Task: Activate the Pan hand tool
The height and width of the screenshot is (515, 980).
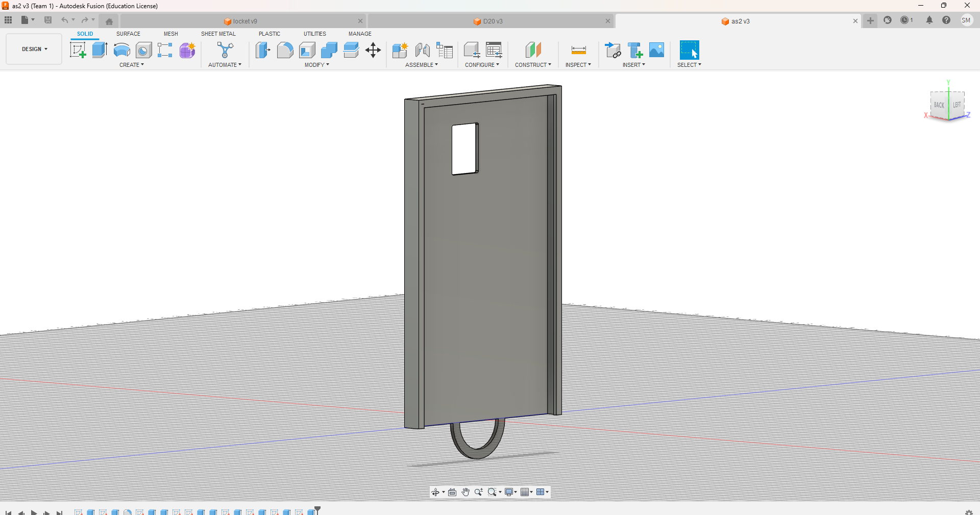Action: [465, 492]
